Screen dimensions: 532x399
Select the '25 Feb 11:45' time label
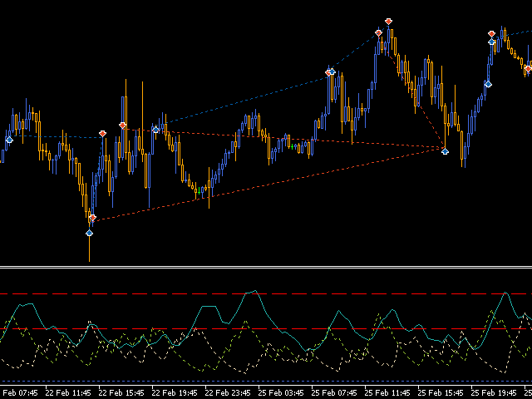388,393
